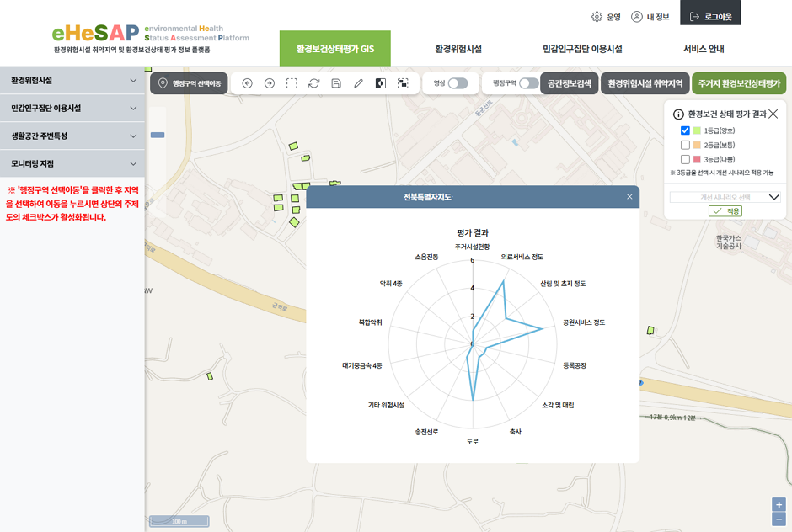Click the 악취 4종 chart axis label
This screenshot has height=532, width=792.
click(391, 284)
